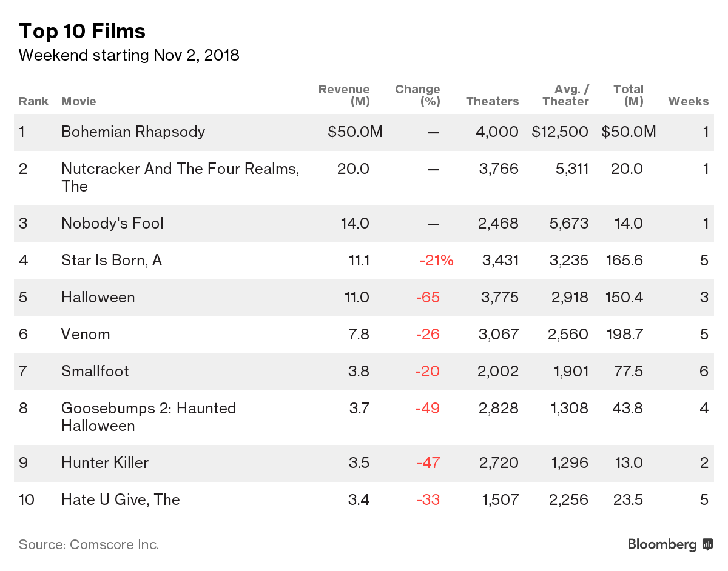This screenshot has height=571, width=728.
Task: Click the Movie column header
Action: point(79,101)
